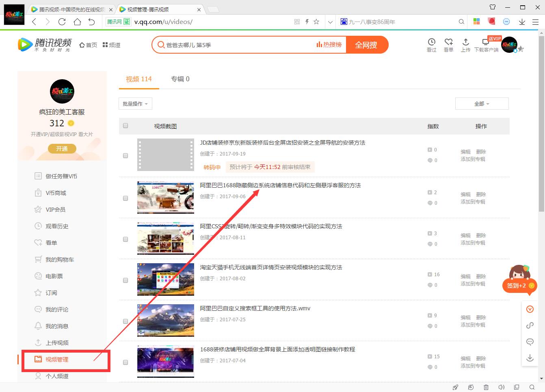Click the browser skin shirt icon
Image resolution: width=545 pixels, height=392 pixels.
coord(493,7)
